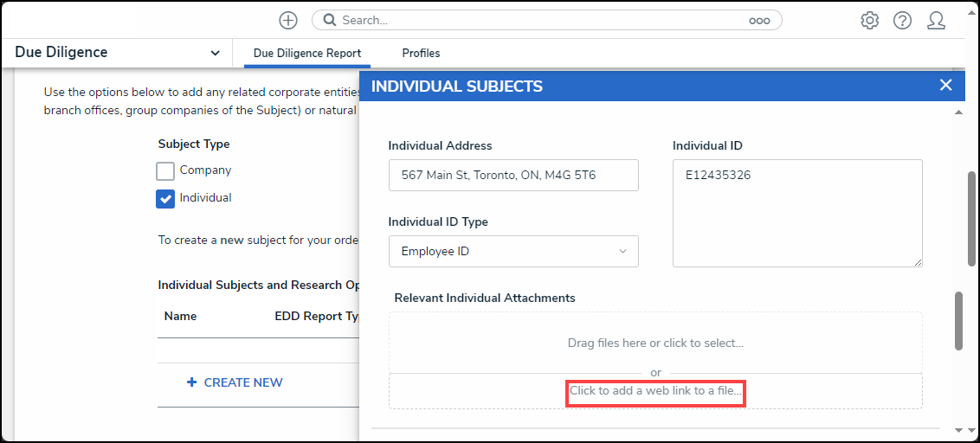Open the help question mark icon

click(x=902, y=21)
